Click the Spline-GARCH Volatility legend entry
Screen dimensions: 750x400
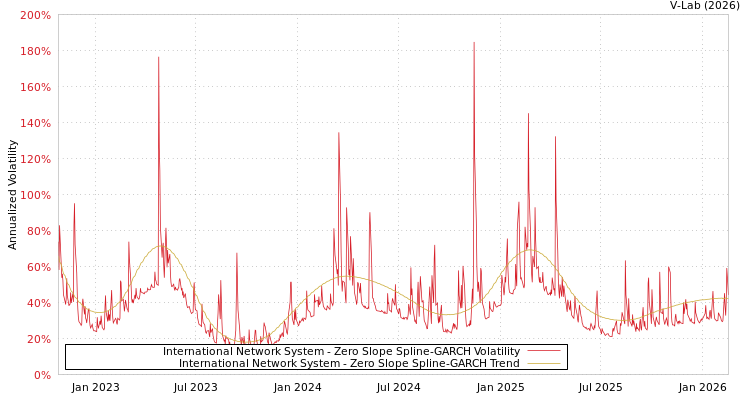(x=341, y=351)
